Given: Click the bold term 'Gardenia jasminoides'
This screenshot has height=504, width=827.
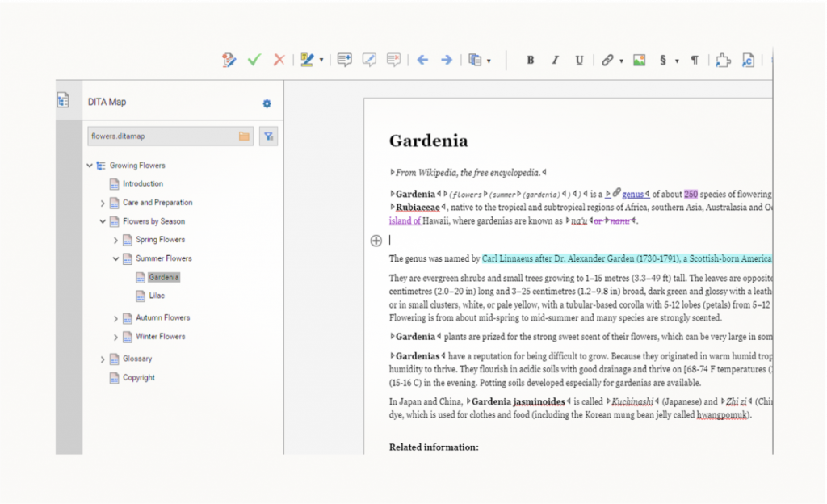Looking at the screenshot, I should (518, 401).
